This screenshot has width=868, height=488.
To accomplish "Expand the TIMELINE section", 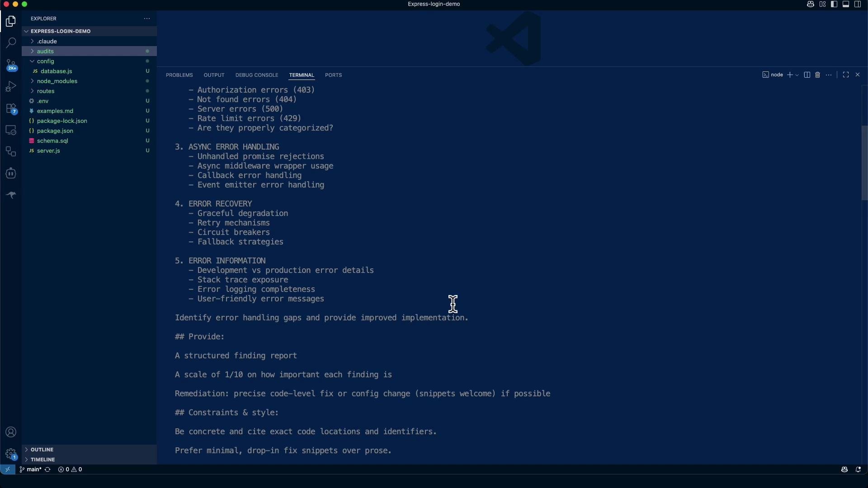I will tap(89, 460).
